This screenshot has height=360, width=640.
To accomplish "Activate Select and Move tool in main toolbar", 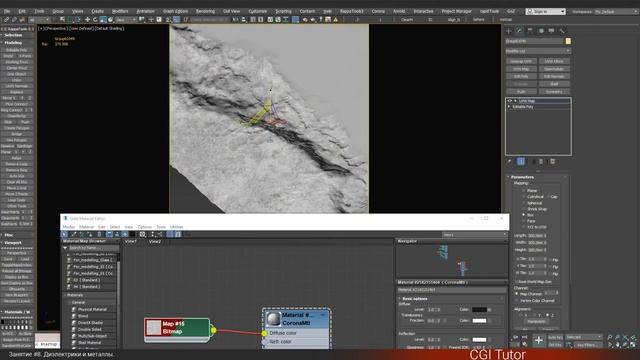I will point(87,19).
